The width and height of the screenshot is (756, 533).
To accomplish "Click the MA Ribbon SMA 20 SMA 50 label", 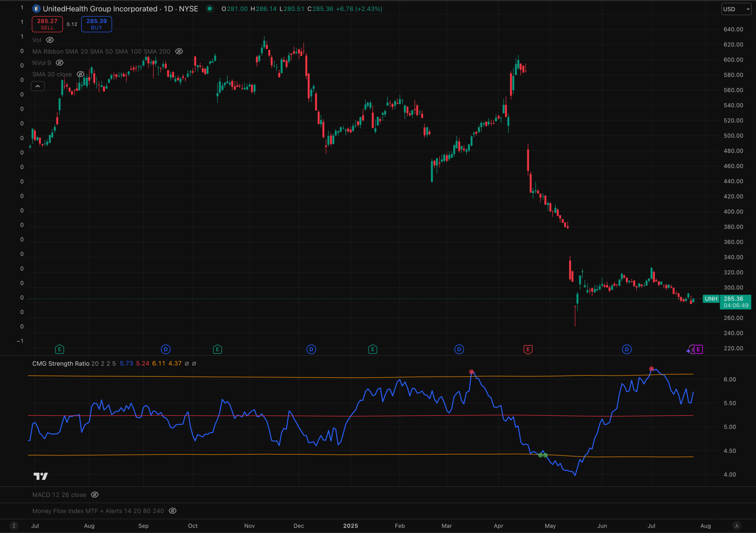I will pyautogui.click(x=101, y=52).
